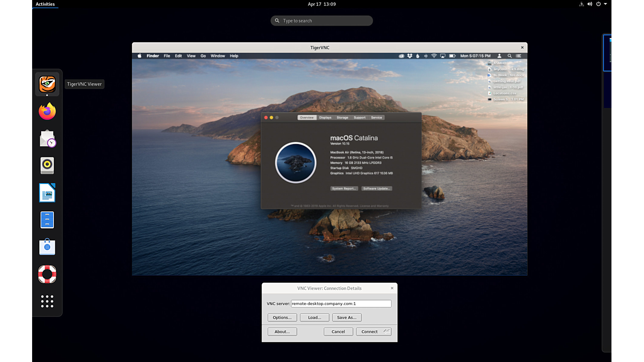Open the Evolution mail and calendar app
This screenshot has width=644, height=362.
(47, 139)
